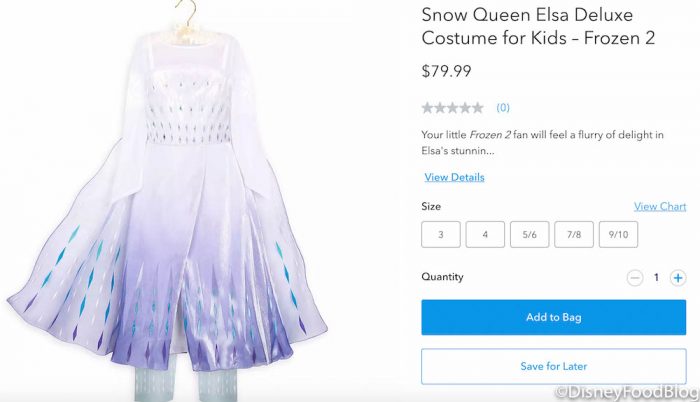Click the $79.99 price
The height and width of the screenshot is (402, 700).
point(446,71)
